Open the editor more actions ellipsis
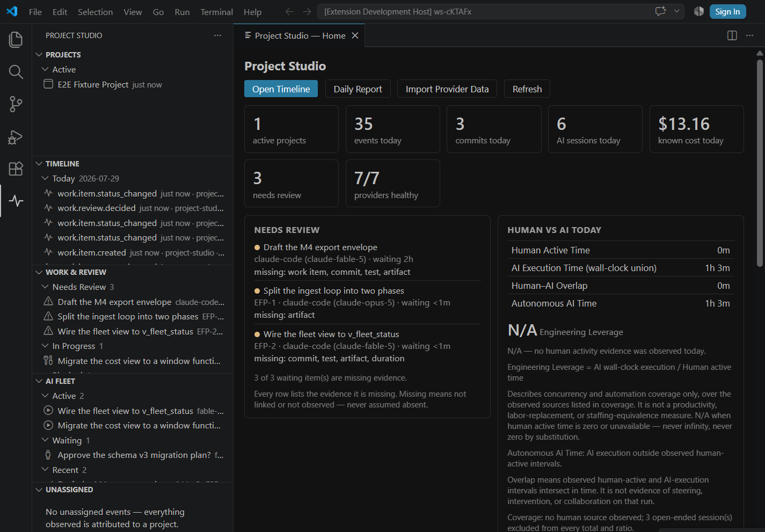This screenshot has width=765, height=532. click(x=749, y=35)
